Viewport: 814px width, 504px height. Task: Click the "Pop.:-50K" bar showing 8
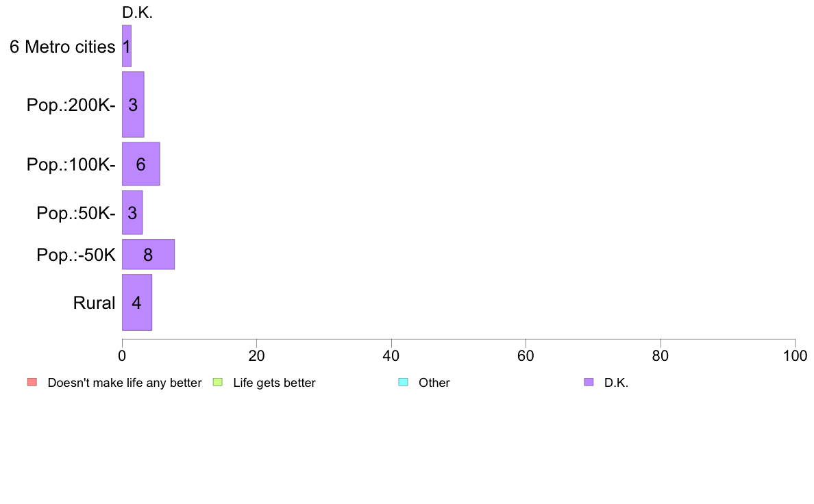(x=148, y=254)
